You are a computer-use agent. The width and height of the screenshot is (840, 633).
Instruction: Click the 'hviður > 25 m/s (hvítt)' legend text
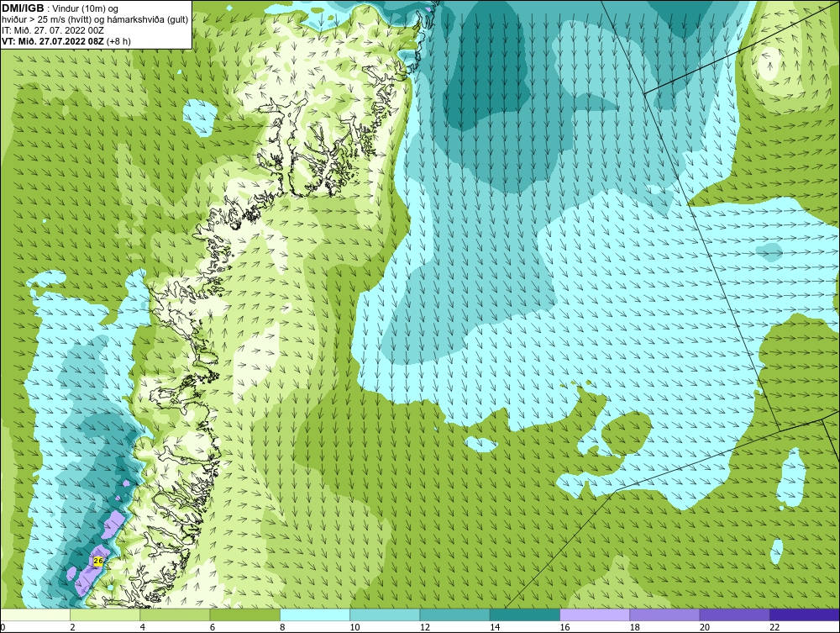coord(46,20)
